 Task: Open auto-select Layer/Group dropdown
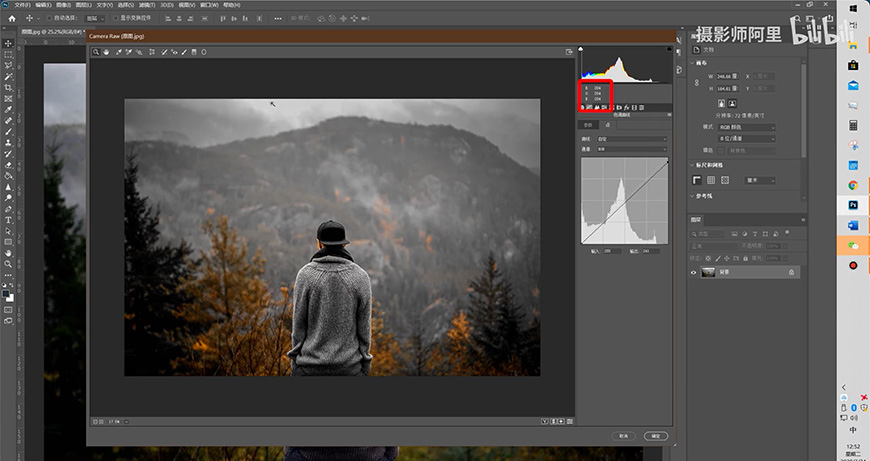tap(94, 18)
